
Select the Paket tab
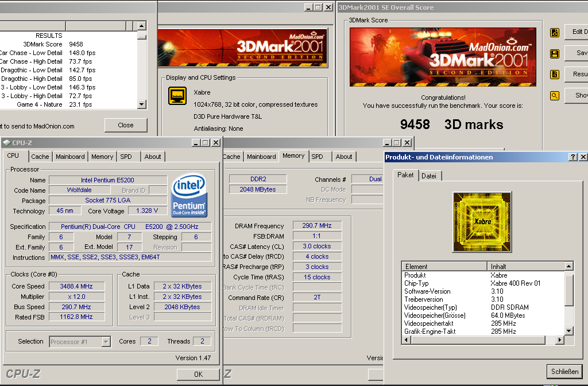click(x=405, y=175)
